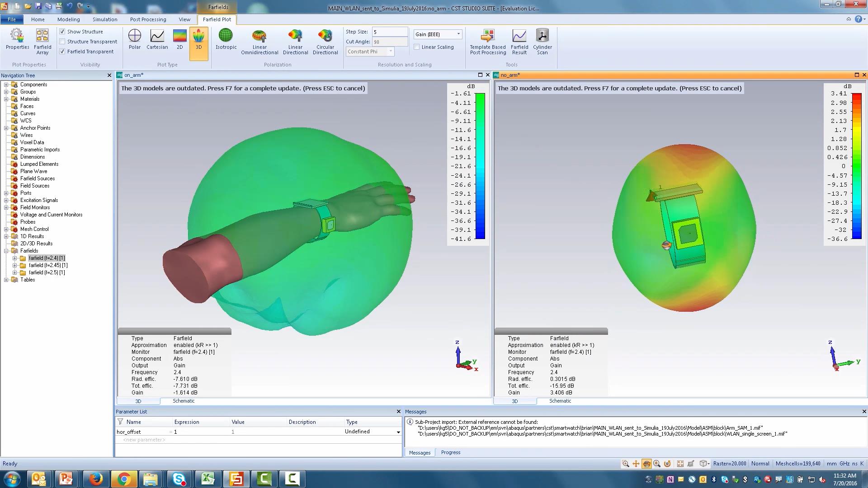Enable the Linear Scaling checkbox

click(417, 47)
